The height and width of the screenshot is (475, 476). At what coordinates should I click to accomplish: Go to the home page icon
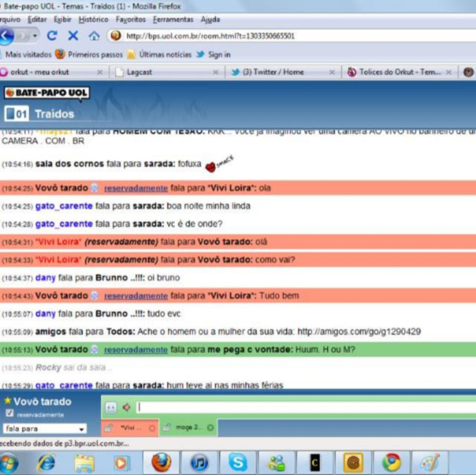[x=94, y=36]
